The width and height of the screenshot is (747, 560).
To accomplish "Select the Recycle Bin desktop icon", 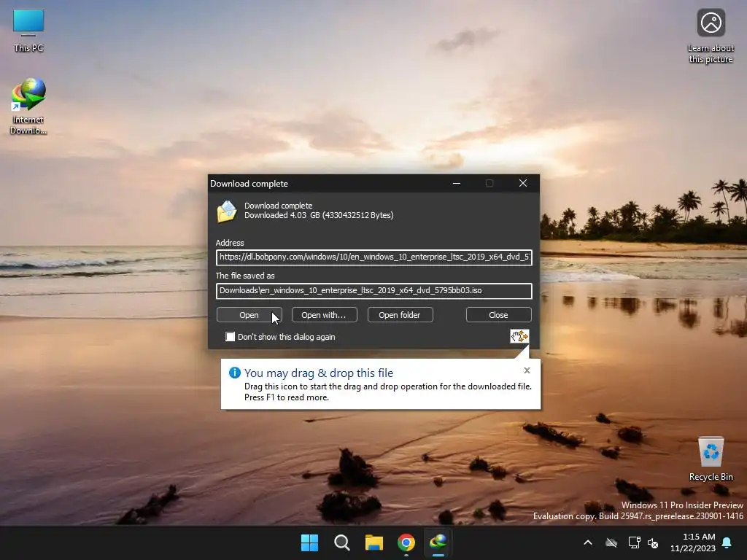I will click(711, 458).
